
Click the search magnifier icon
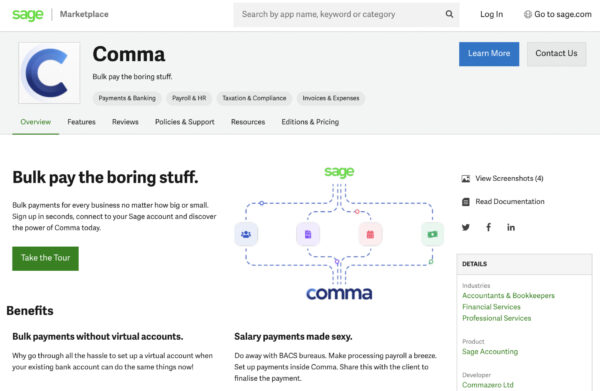tap(449, 14)
